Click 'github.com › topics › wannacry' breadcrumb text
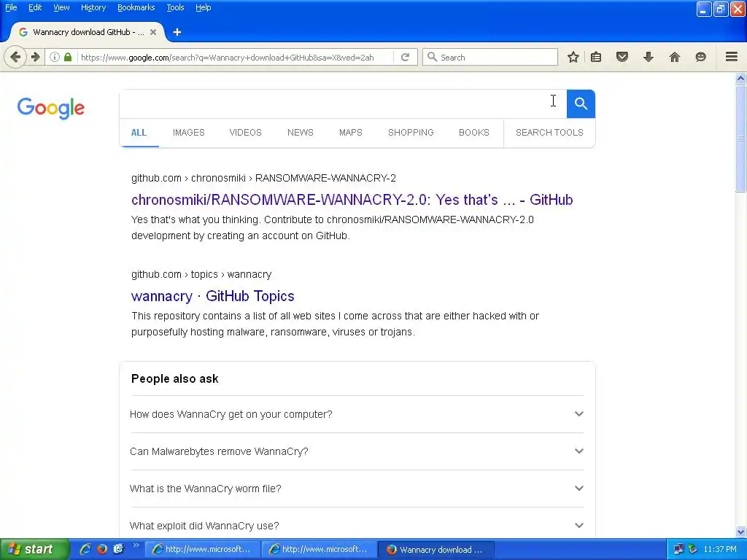The image size is (747, 560). coord(201,274)
